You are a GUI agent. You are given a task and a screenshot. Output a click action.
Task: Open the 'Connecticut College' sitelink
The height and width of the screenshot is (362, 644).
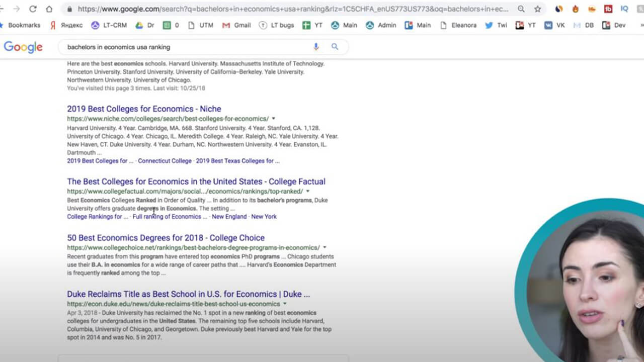165,161
